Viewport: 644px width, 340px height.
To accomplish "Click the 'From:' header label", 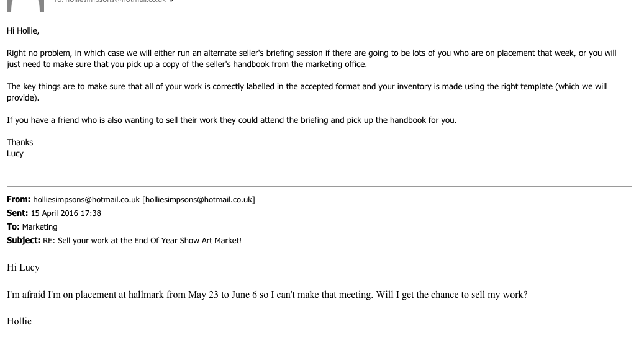I will 19,199.
